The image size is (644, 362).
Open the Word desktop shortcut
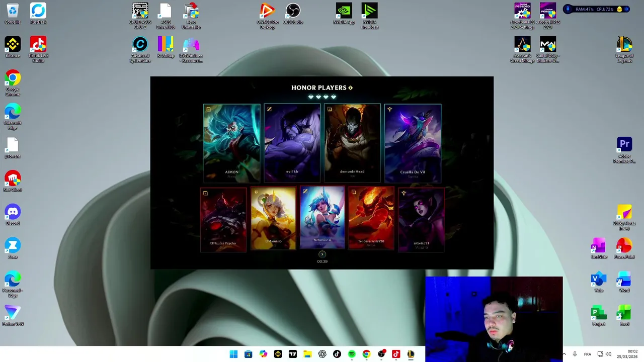[x=624, y=283]
